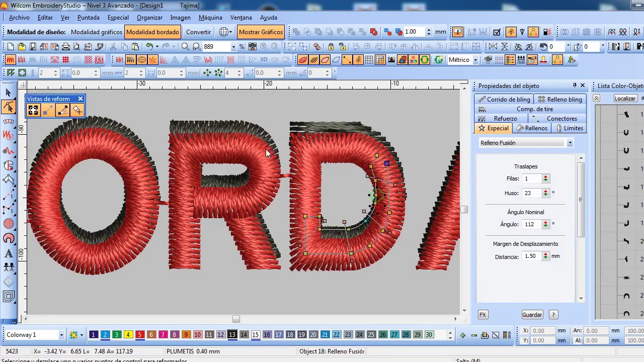Click the Huso value field

(x=532, y=193)
